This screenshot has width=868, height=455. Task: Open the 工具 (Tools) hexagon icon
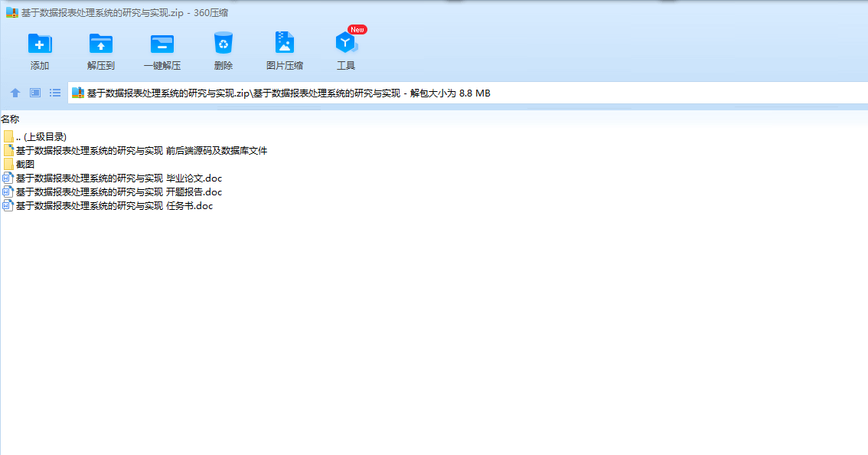point(345,43)
